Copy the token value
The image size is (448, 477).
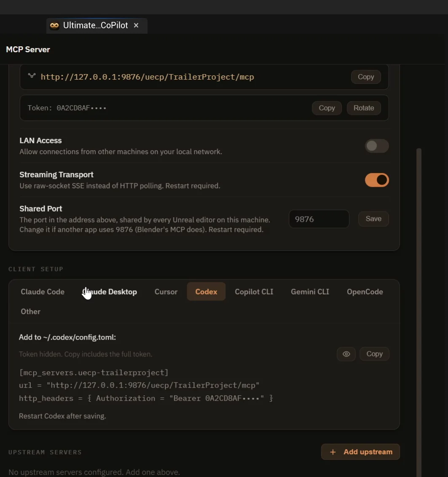click(327, 108)
